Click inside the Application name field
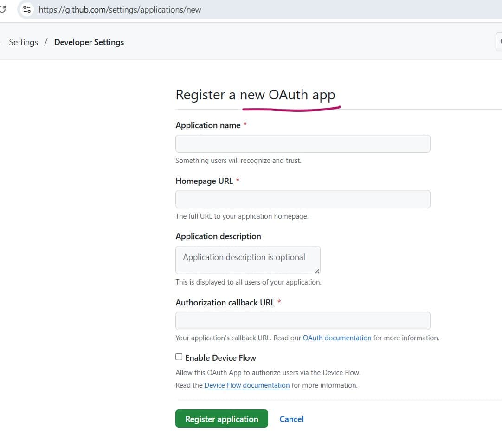The height and width of the screenshot is (448, 502). (302, 143)
